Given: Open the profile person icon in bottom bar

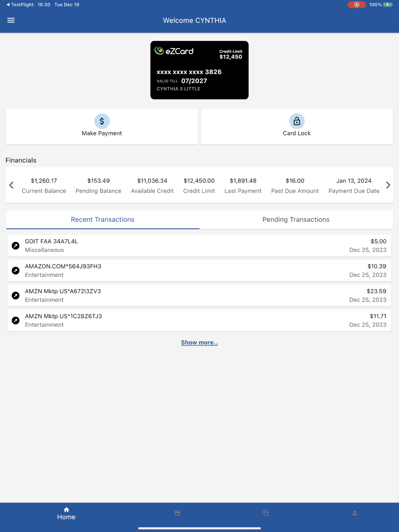Looking at the screenshot, I should click(354, 513).
